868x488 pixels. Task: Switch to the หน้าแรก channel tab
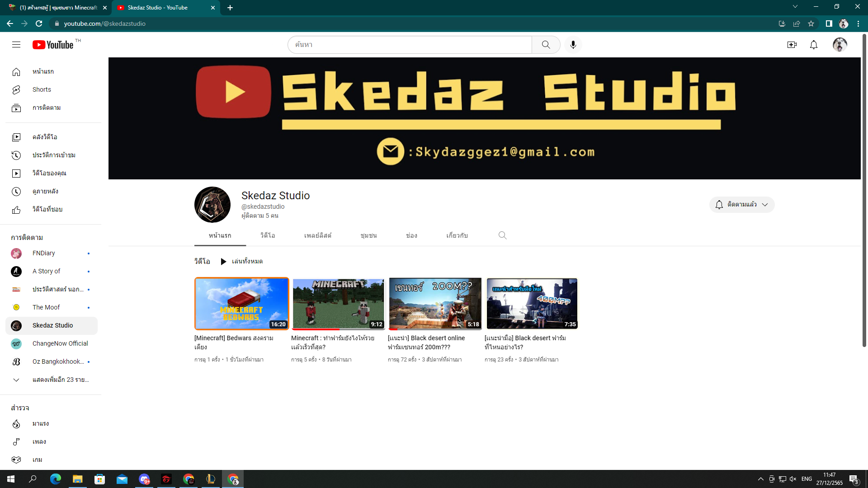[x=220, y=235]
